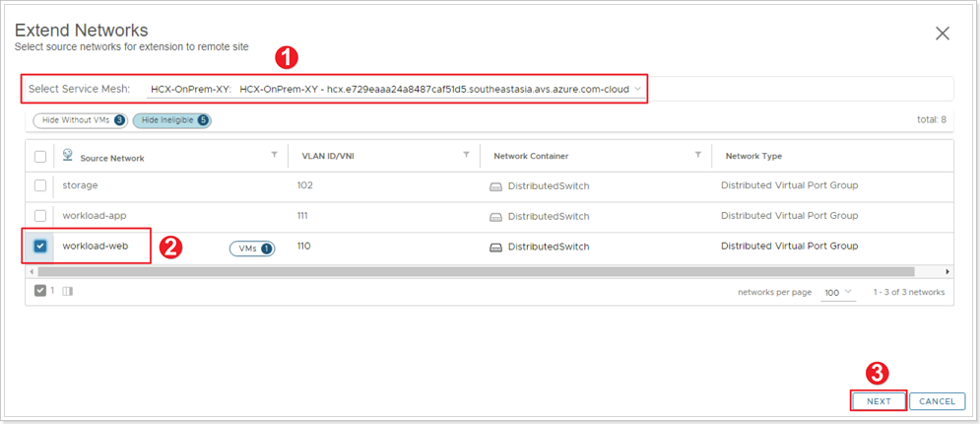Viewport: 980px width, 424px height.
Task: Click the VLAN value 102
Action: 305,185
